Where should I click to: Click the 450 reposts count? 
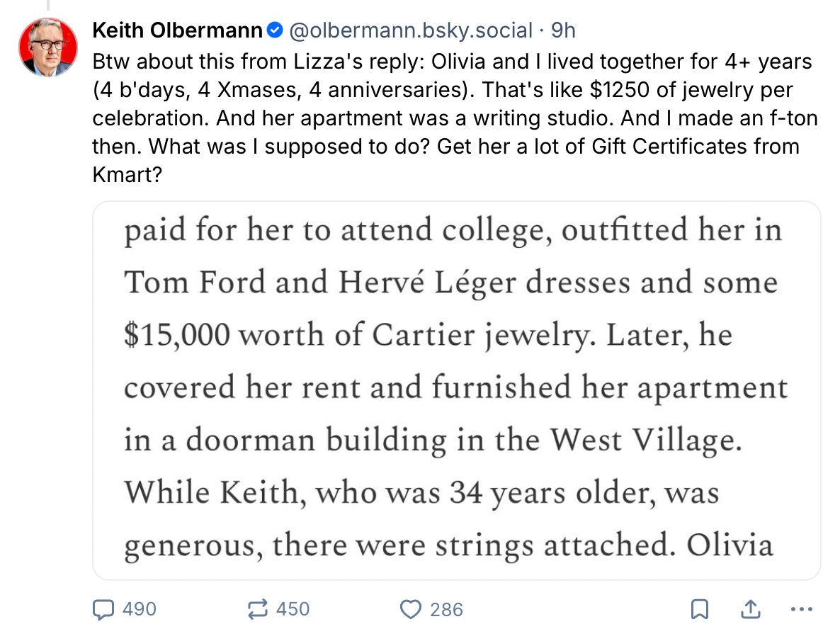[293, 609]
